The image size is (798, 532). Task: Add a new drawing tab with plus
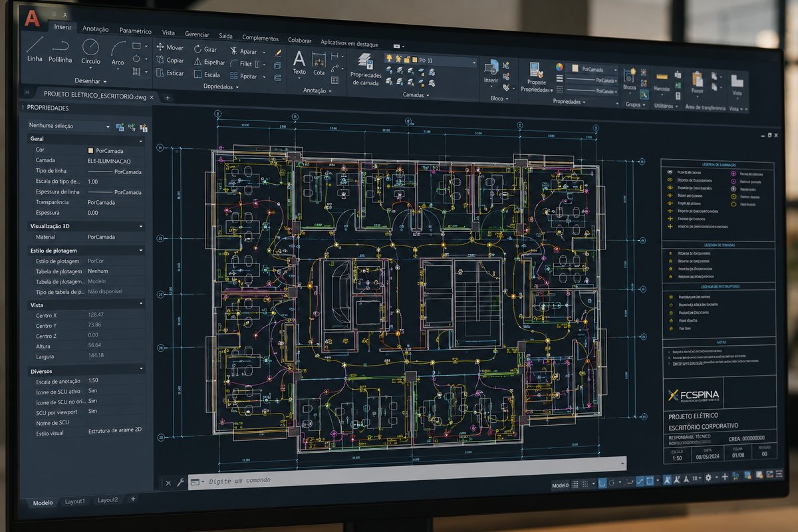(x=168, y=98)
